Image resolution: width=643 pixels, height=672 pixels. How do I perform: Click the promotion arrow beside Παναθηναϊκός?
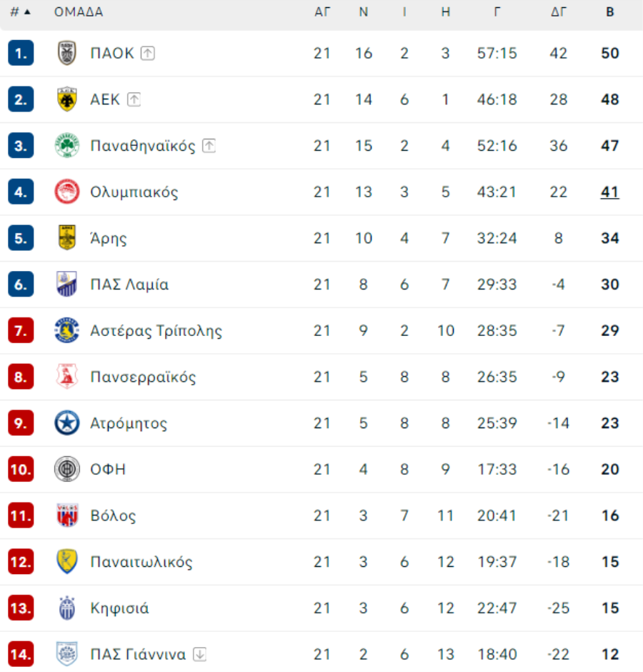tap(209, 146)
